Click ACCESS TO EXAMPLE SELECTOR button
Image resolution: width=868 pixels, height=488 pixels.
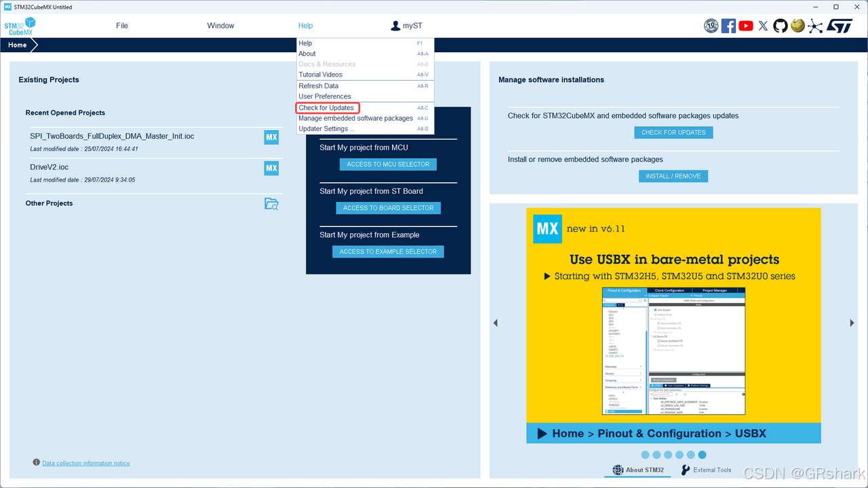point(388,251)
